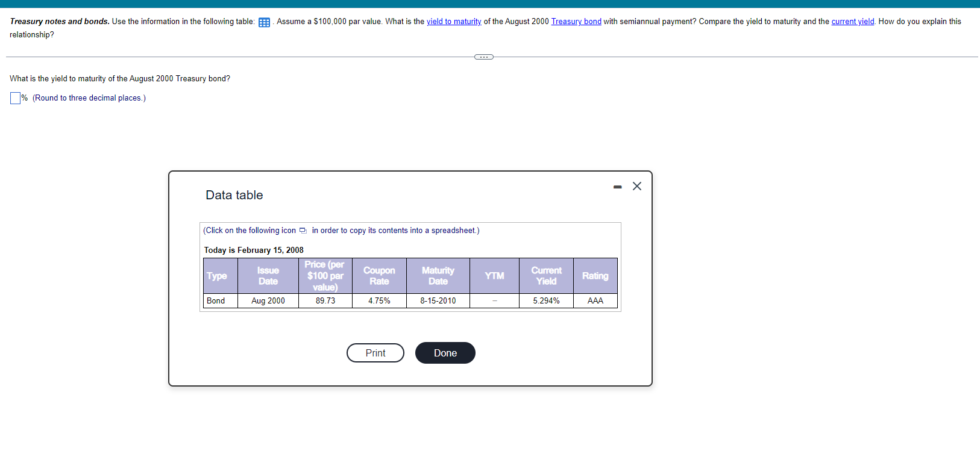980x451 pixels.
Task: Select the 'YTM' column header
Action: coord(494,276)
